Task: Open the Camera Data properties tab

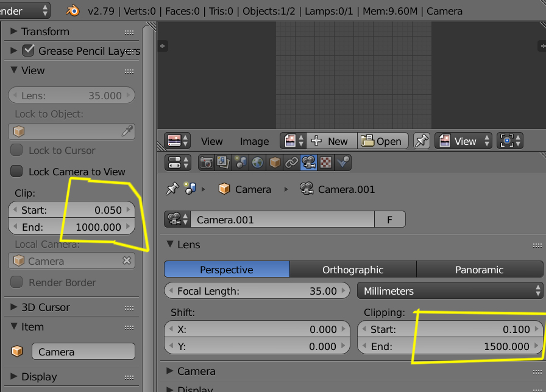Action: pyautogui.click(x=308, y=163)
